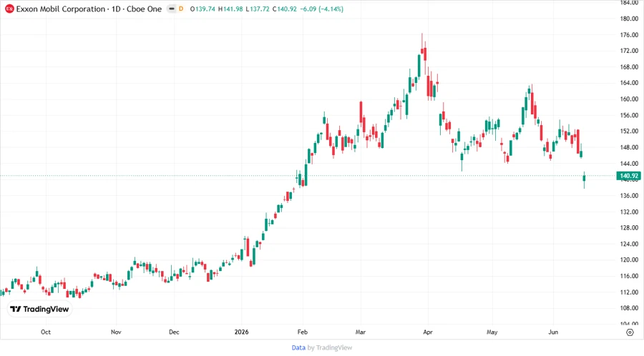
Task: Click the green 140.92 current price label
Action: [x=629, y=176]
